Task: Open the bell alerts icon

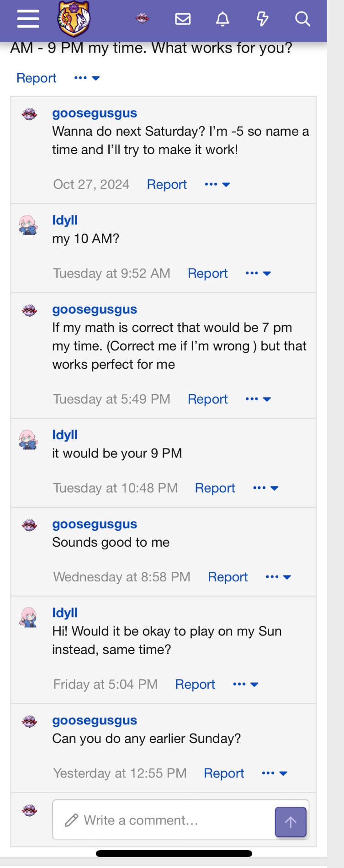Action: pos(222,19)
